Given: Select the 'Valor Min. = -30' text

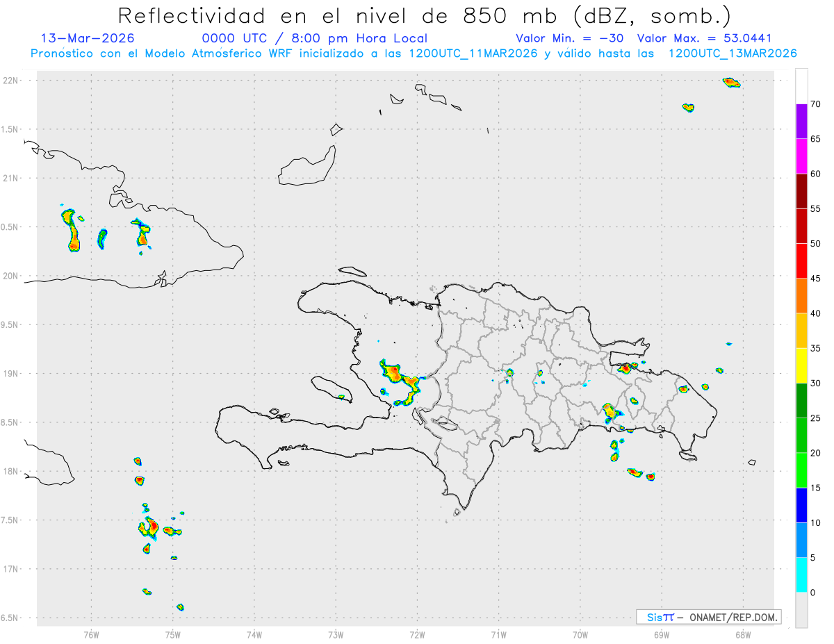Looking at the screenshot, I should [571, 38].
